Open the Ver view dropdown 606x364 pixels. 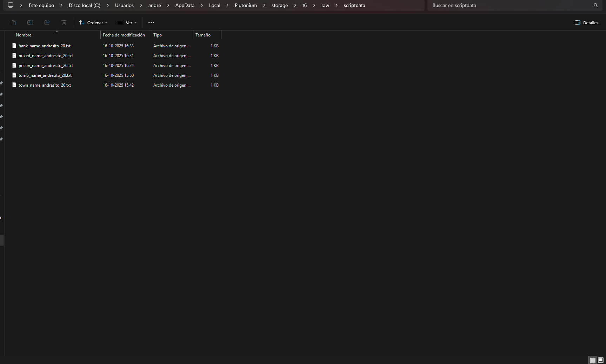pyautogui.click(x=127, y=22)
